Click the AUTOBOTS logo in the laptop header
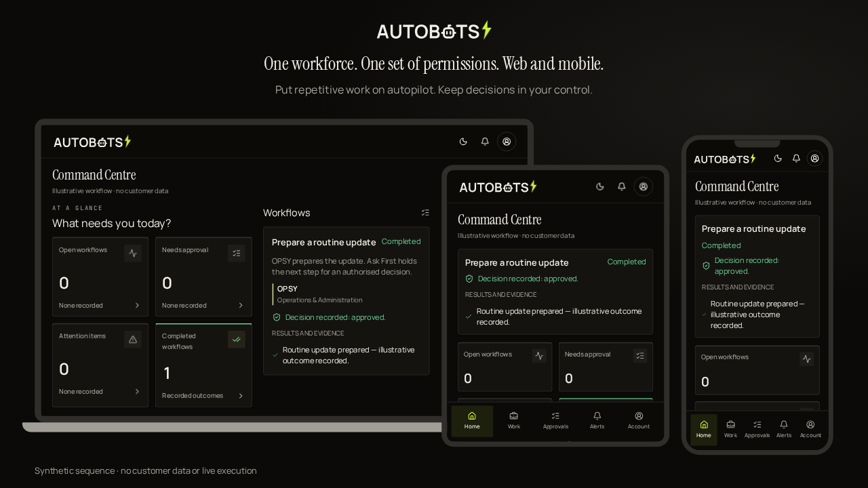 click(x=92, y=142)
